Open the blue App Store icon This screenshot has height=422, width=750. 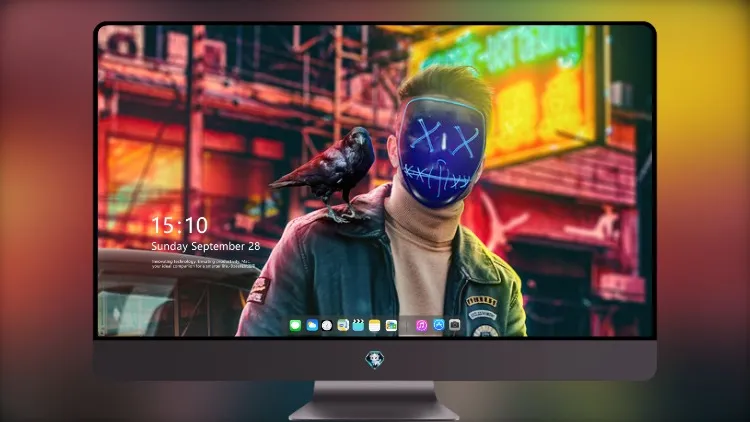point(439,325)
